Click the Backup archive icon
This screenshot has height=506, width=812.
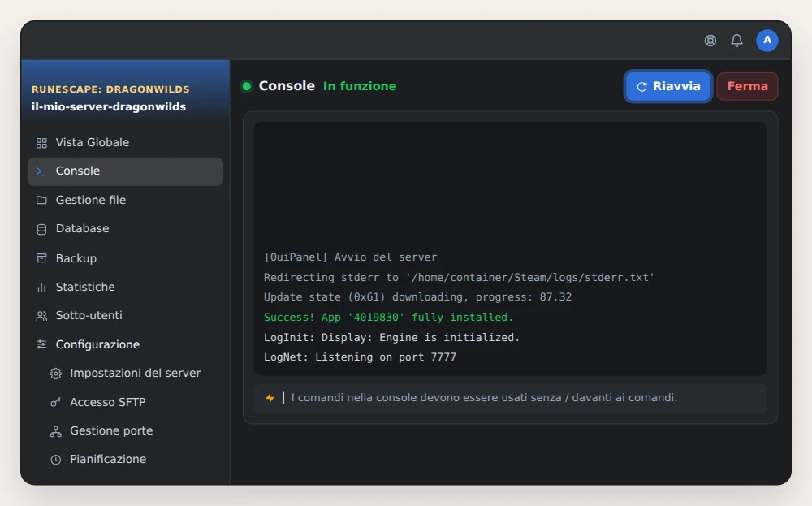41,258
